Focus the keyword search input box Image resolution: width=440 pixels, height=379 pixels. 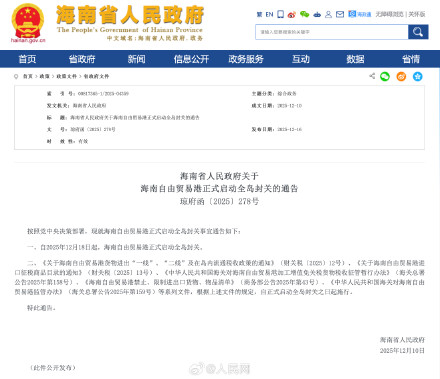pos(332,32)
